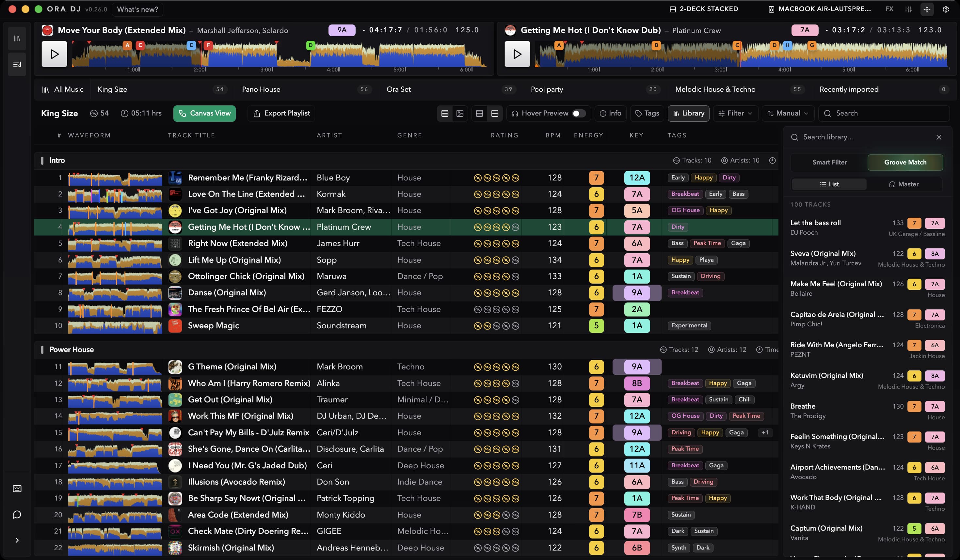Toggle the Tags button
Viewport: 960px width, 560px height.
click(x=647, y=114)
